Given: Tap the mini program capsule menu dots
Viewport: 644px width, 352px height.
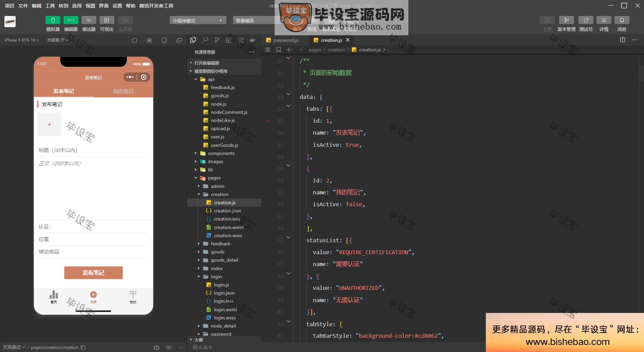Looking at the screenshot, I should pos(130,77).
